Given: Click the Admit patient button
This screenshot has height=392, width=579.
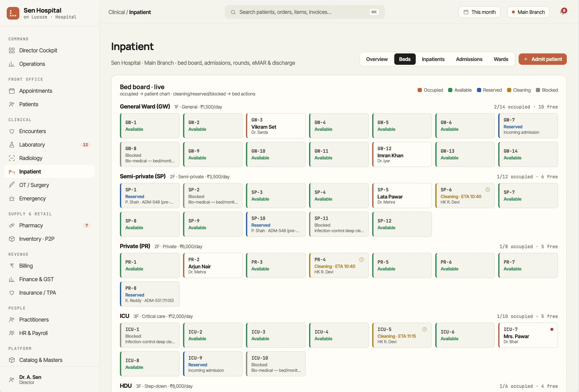Looking at the screenshot, I should point(543,59).
